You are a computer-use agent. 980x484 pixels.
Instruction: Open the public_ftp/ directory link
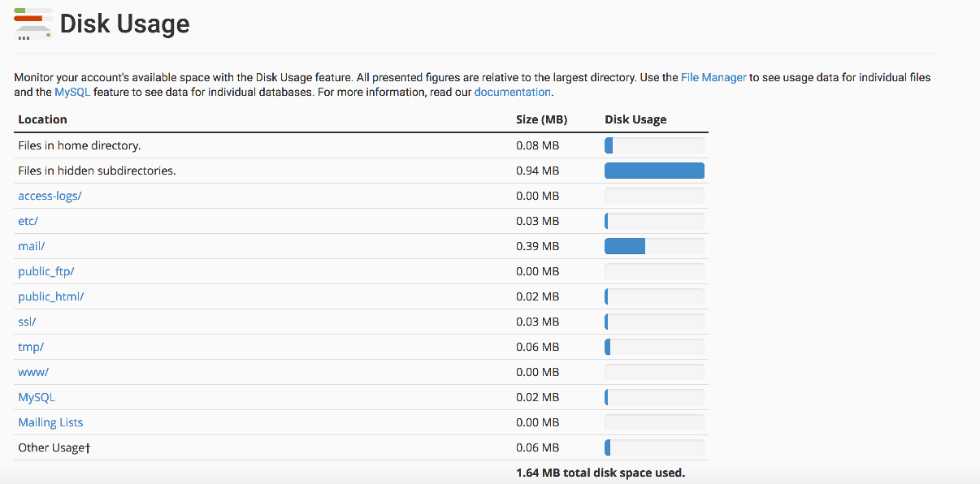(x=46, y=271)
